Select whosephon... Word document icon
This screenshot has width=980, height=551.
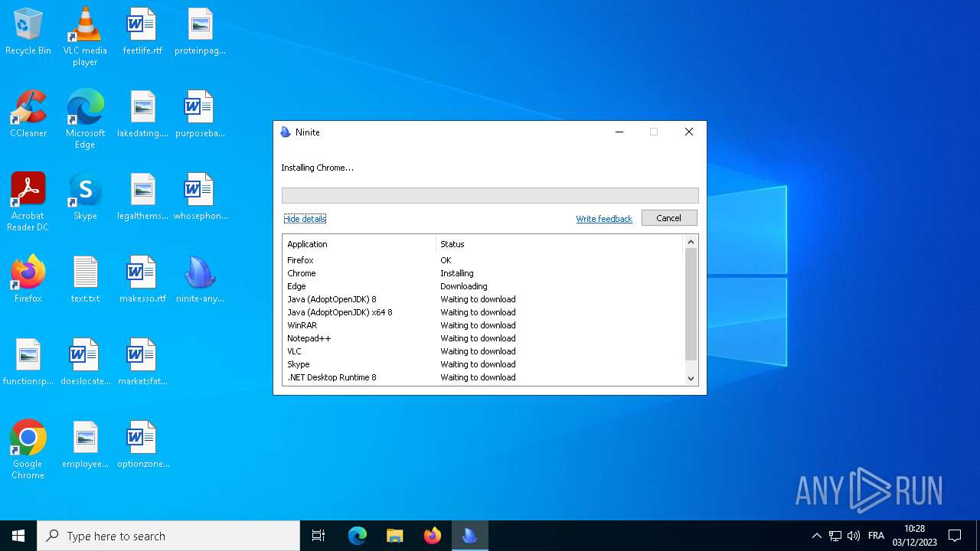(200, 197)
